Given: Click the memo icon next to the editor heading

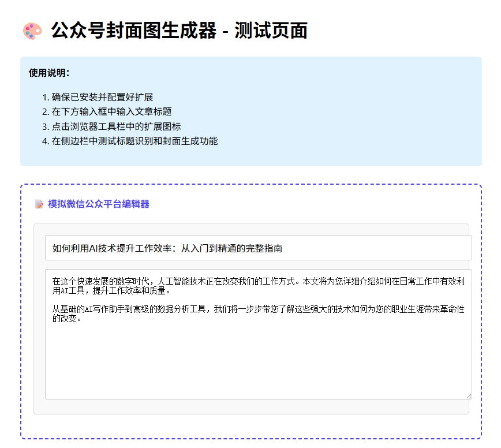Looking at the screenshot, I should (x=40, y=204).
